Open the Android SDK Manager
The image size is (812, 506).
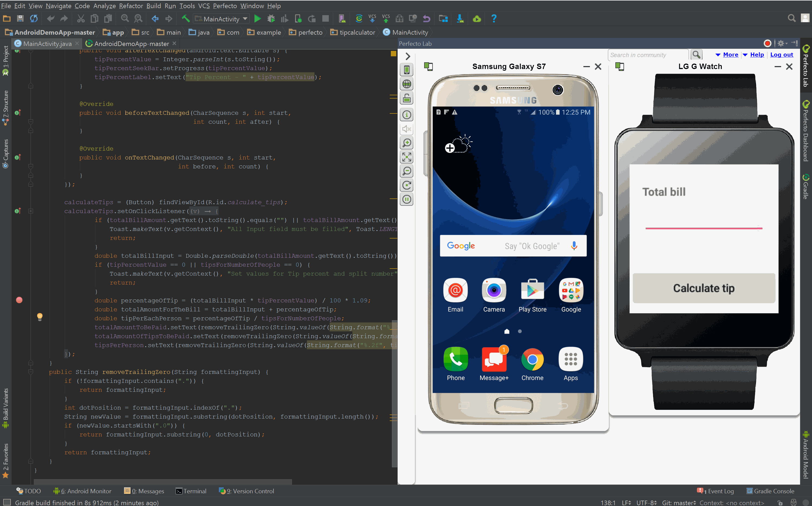pyautogui.click(x=460, y=18)
